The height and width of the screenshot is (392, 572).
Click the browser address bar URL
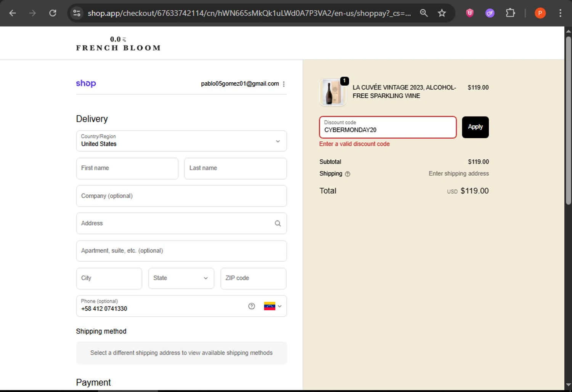[x=249, y=13]
